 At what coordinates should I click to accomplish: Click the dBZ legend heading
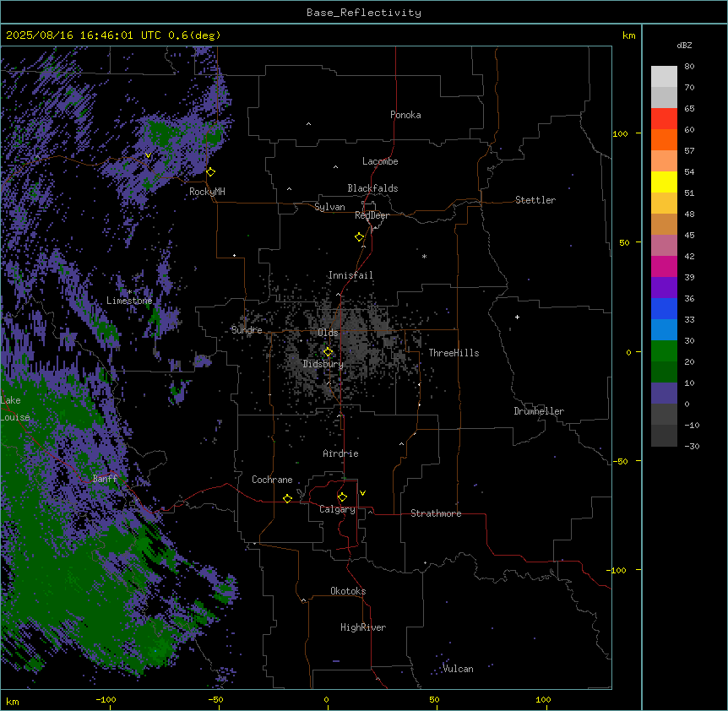click(x=684, y=45)
